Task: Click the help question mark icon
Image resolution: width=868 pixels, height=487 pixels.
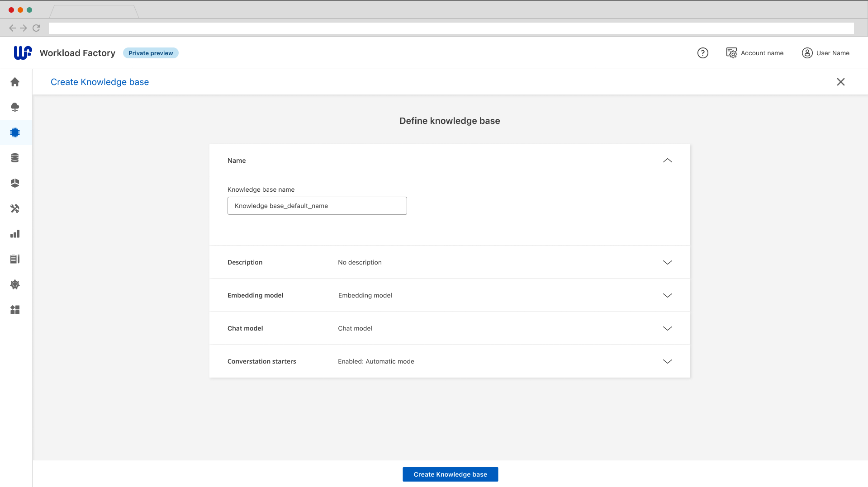Action: click(702, 53)
